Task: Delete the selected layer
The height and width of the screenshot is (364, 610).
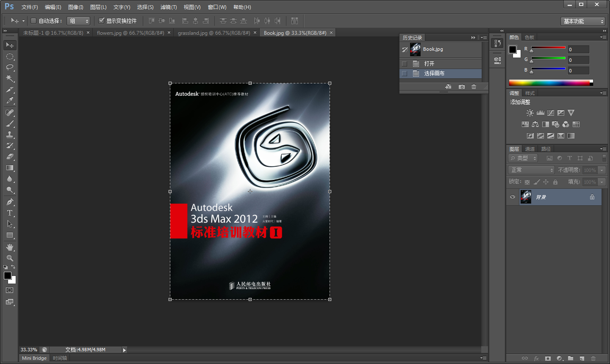Action: pyautogui.click(x=593, y=358)
